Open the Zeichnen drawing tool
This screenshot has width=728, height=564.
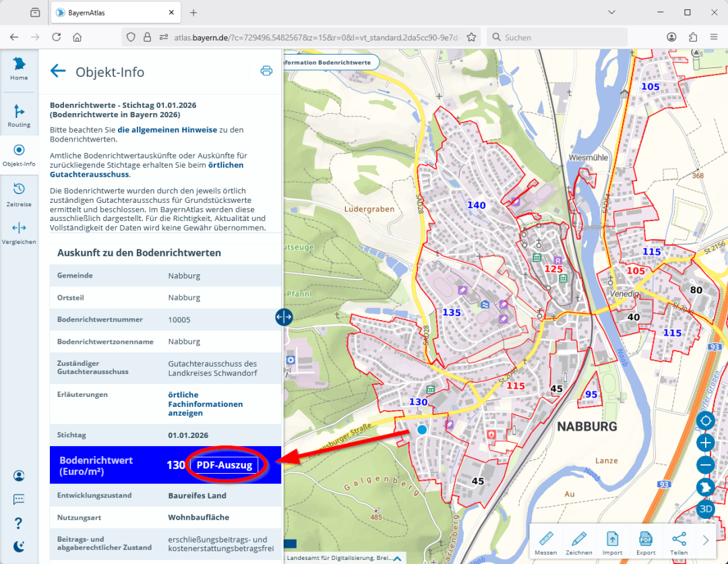578,542
